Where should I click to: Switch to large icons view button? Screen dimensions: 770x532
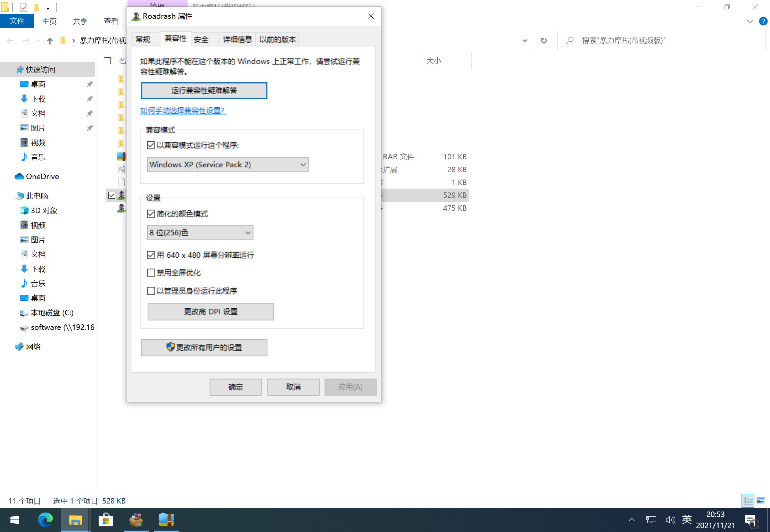pyautogui.click(x=761, y=501)
